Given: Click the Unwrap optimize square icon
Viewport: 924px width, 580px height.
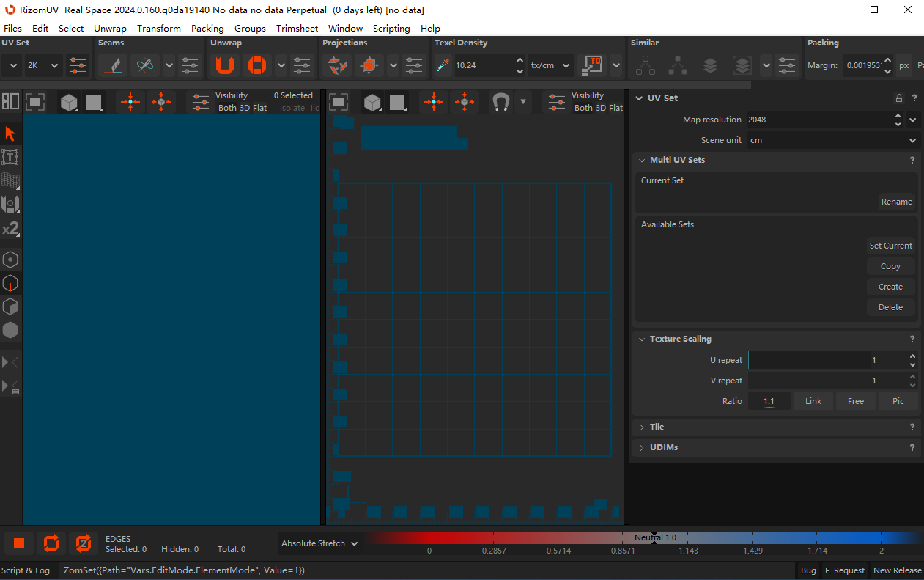Looking at the screenshot, I should pos(257,65).
